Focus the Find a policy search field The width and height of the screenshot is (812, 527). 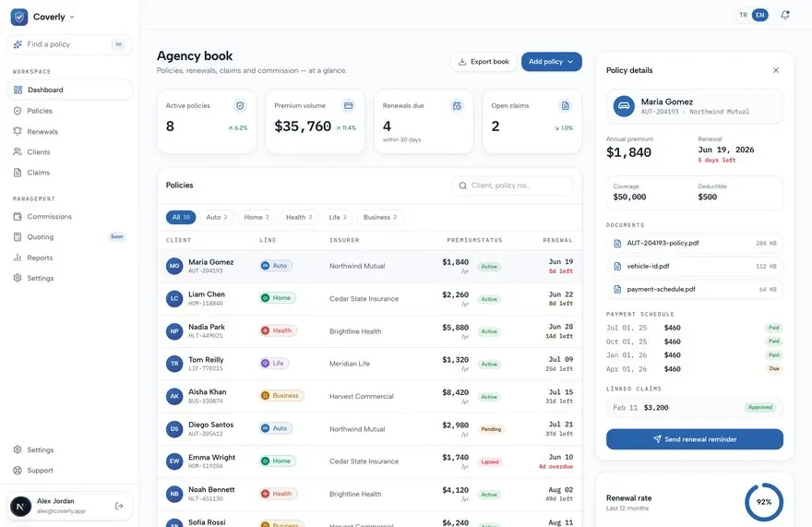point(69,44)
